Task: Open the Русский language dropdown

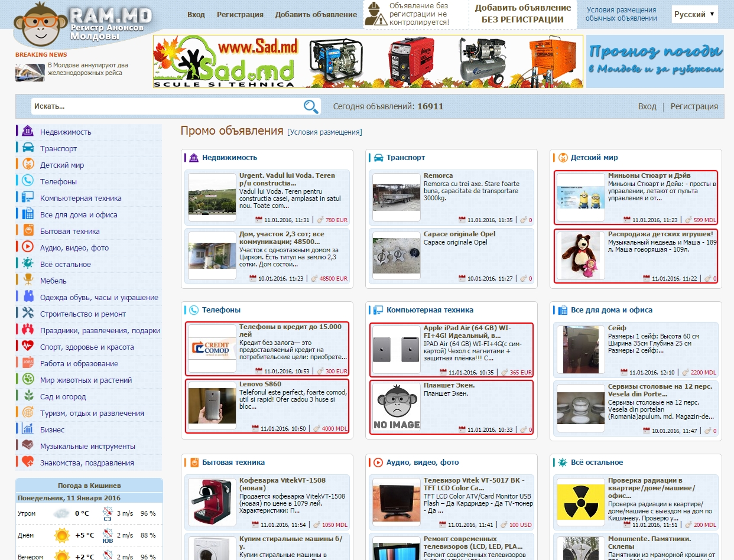Action: point(694,14)
